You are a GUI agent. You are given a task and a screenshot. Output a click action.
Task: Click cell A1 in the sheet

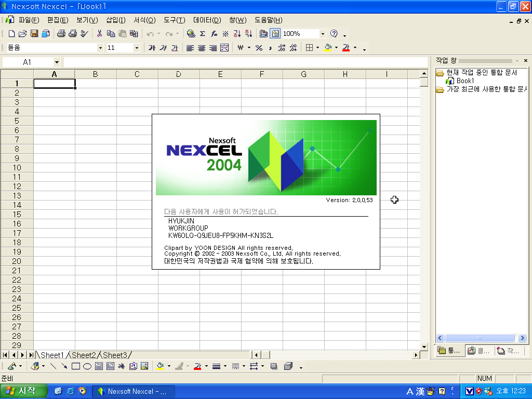(54, 84)
